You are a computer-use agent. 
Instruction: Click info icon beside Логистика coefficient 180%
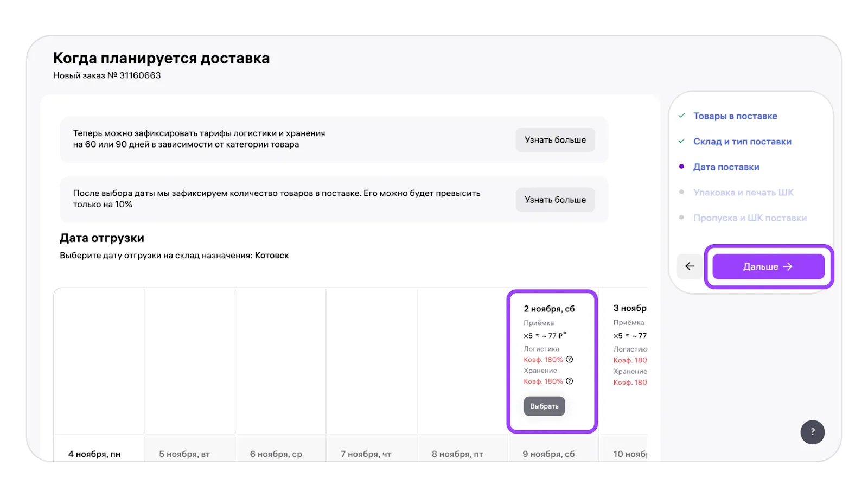coord(570,360)
